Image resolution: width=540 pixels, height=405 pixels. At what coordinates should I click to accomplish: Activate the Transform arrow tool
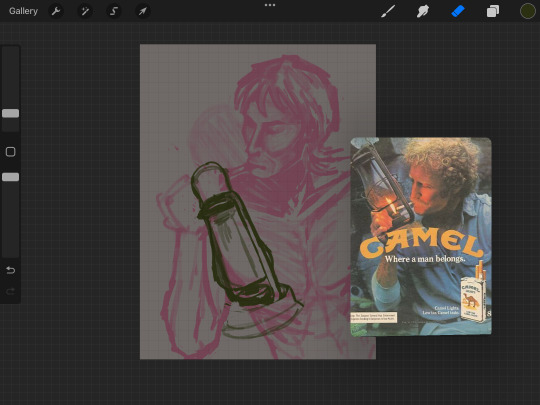point(143,11)
